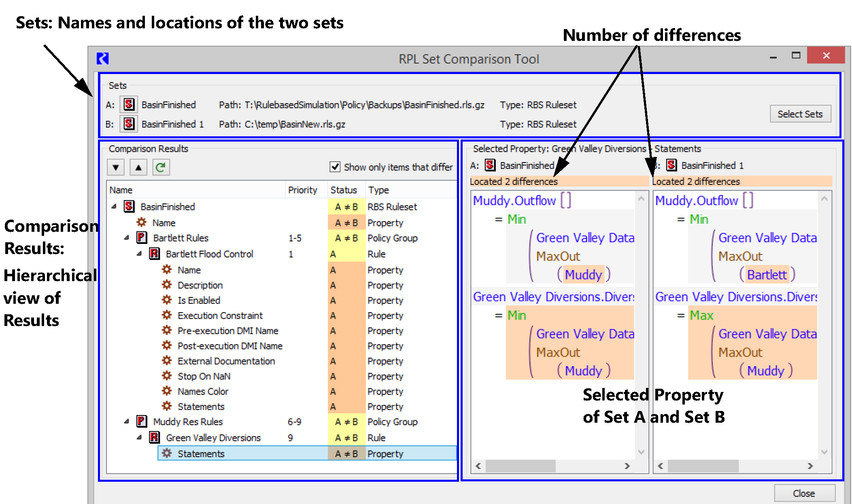Click Set A ruleset icon in Selected Property

tap(490, 165)
